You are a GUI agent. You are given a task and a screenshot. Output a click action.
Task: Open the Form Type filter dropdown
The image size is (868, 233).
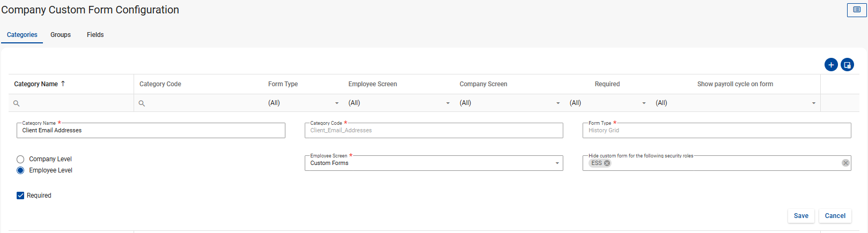coord(336,103)
